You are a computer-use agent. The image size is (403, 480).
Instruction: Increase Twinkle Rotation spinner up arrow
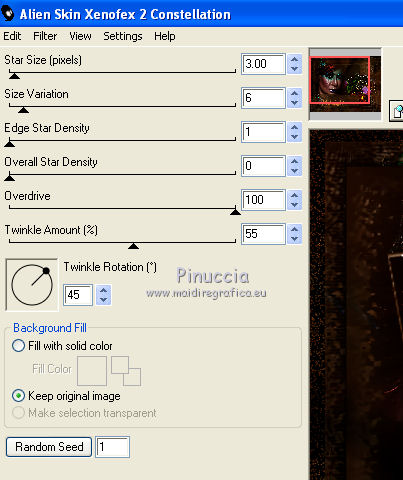104,291
